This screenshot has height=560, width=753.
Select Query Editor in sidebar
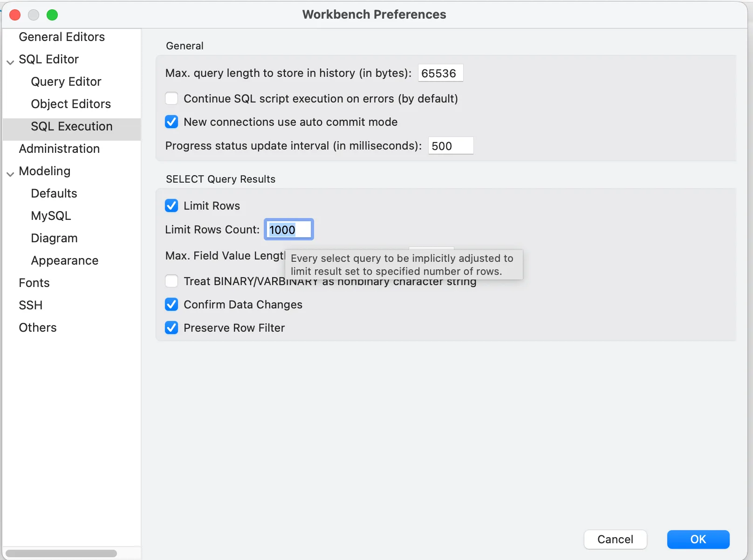[66, 82]
